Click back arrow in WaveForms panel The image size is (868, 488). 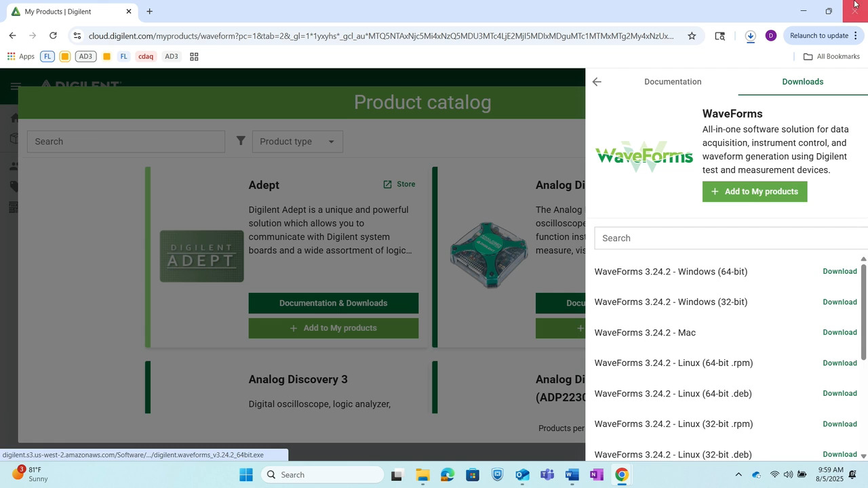click(x=597, y=82)
